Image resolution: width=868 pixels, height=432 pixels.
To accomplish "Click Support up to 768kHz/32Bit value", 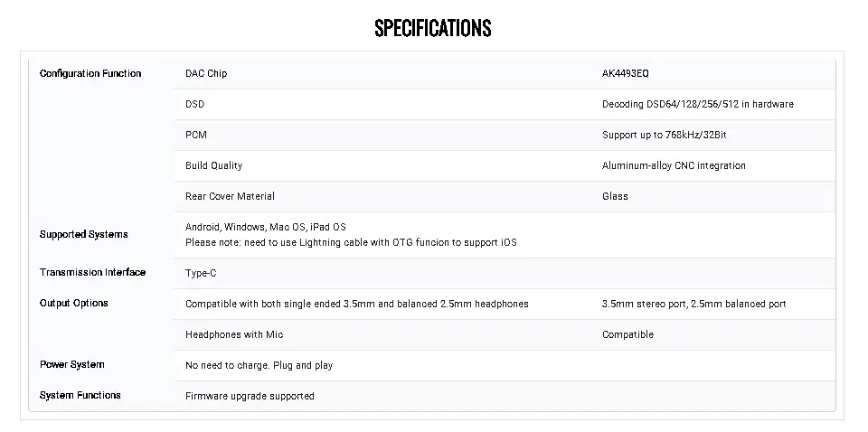I will 665,135.
